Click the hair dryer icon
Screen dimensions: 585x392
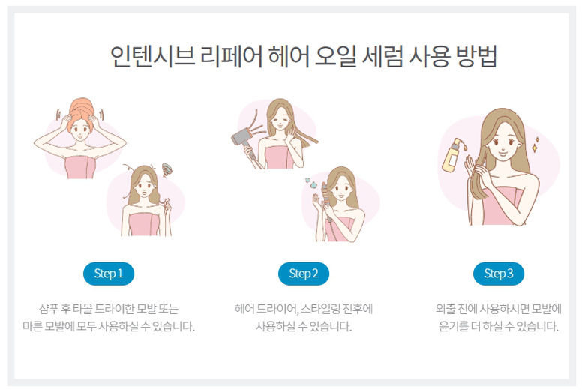click(244, 141)
